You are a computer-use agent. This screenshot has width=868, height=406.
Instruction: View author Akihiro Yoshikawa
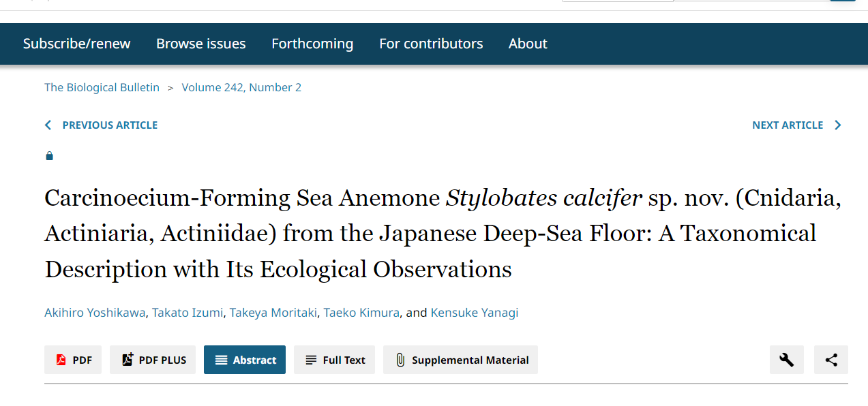coord(95,313)
